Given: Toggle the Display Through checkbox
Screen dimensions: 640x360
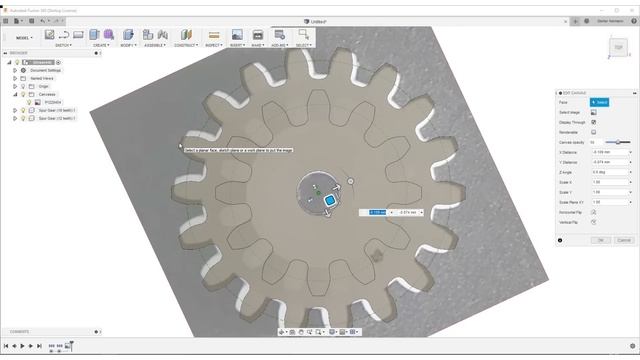Looking at the screenshot, I should [x=593, y=122].
